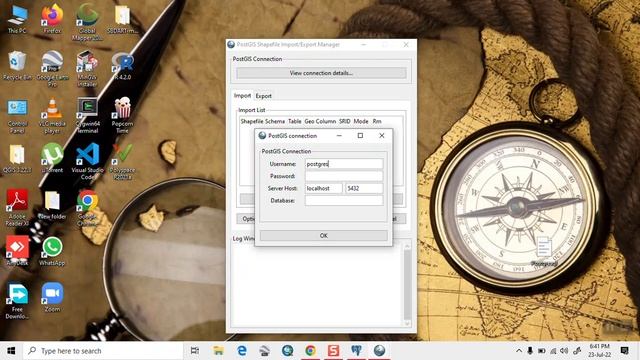Open Microsoft Edge from the taskbar
Screen dimensions: 640x360
pos(242,351)
